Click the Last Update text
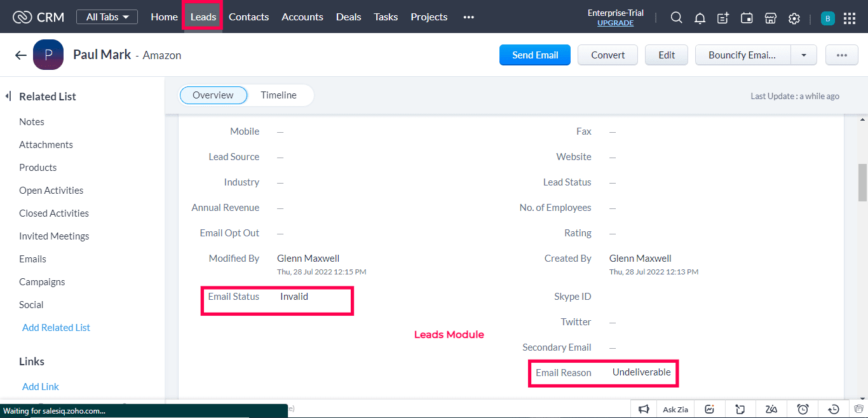Image resolution: width=868 pixels, height=418 pixels. pyautogui.click(x=795, y=97)
